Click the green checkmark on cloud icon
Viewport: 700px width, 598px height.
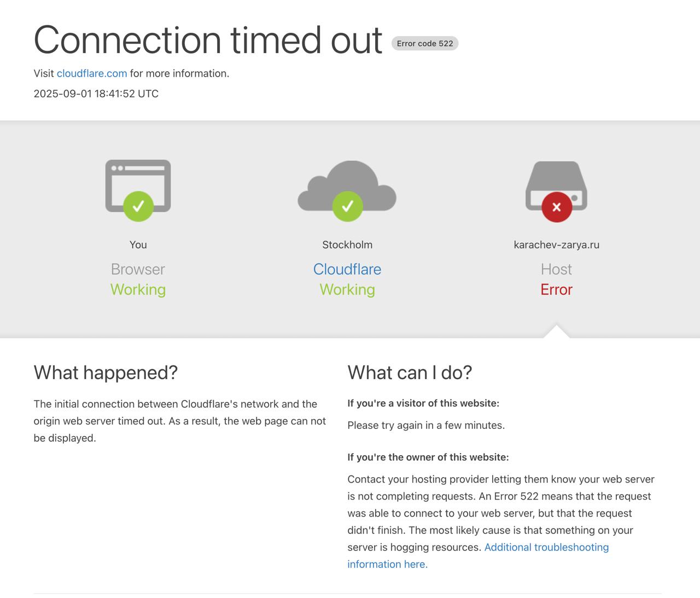(347, 206)
